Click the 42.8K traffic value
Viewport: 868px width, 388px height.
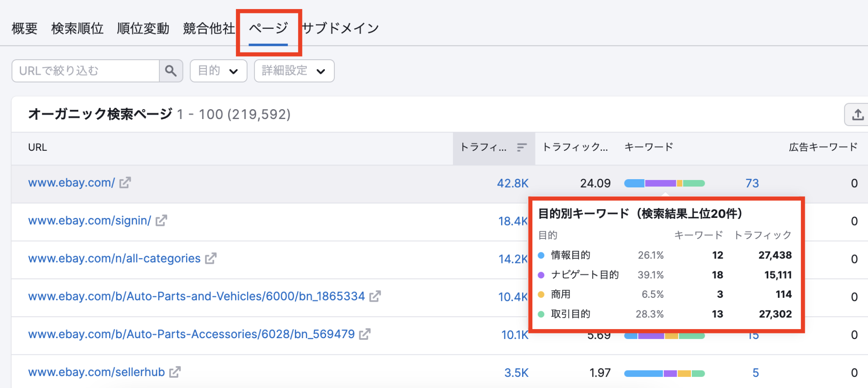[513, 183]
